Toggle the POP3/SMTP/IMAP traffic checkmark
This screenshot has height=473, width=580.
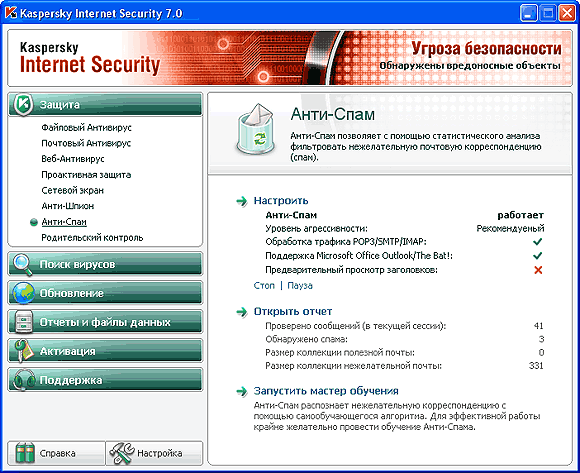pos(538,241)
